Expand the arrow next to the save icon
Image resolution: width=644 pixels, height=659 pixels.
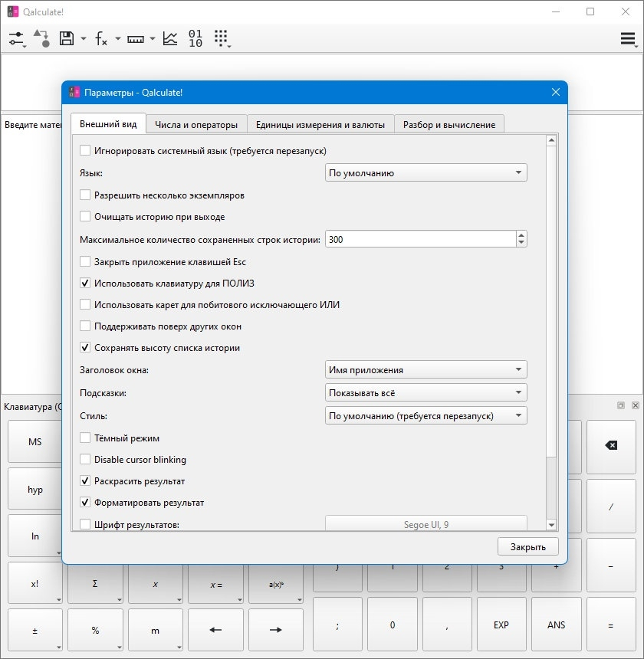pos(84,39)
